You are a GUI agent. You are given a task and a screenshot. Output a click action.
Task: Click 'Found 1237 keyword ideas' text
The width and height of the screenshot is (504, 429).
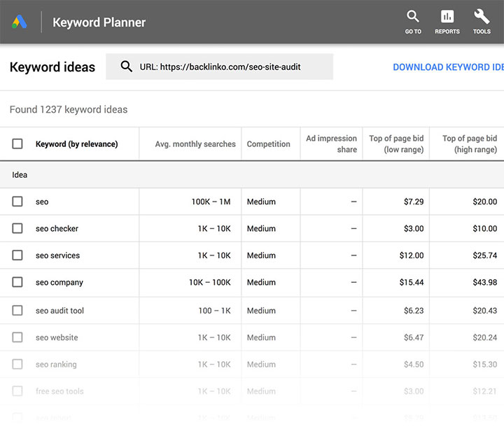coord(69,110)
